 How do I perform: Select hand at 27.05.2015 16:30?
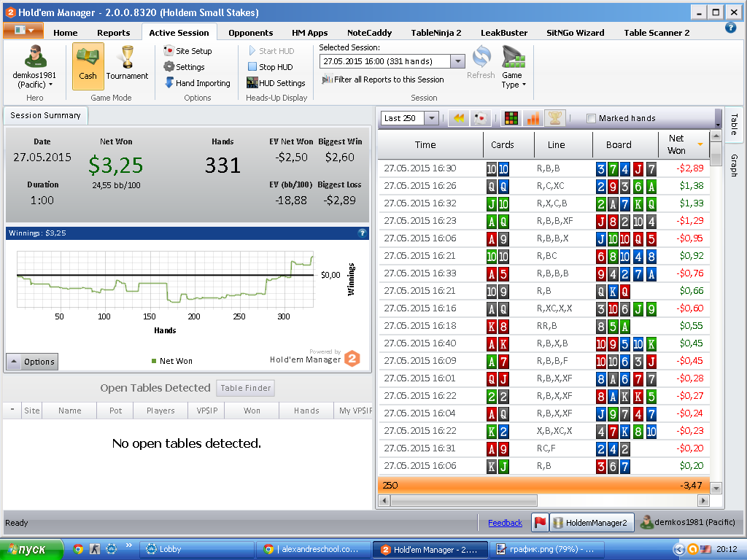(x=544, y=168)
